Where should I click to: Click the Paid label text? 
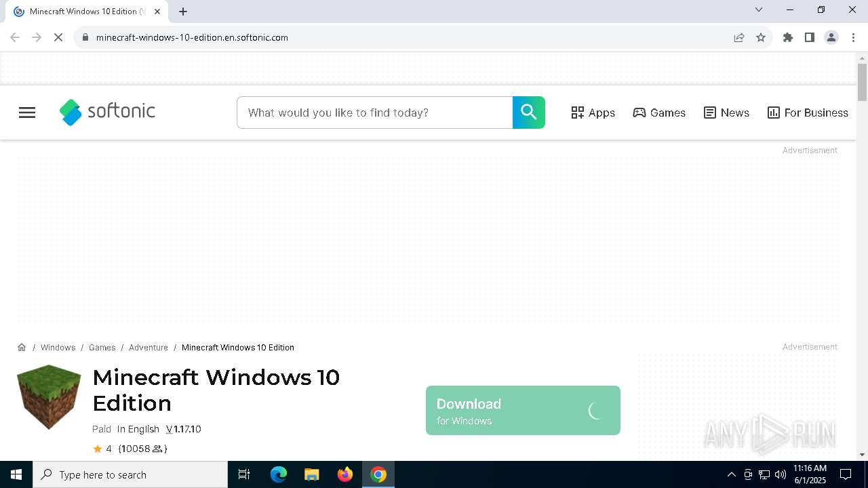[x=102, y=429]
